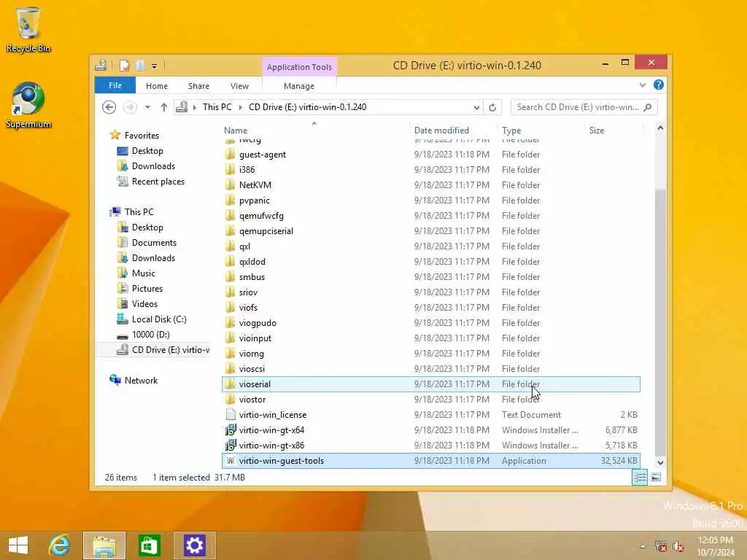Go back with the Back arrow button
747x560 pixels.
pos(109,107)
